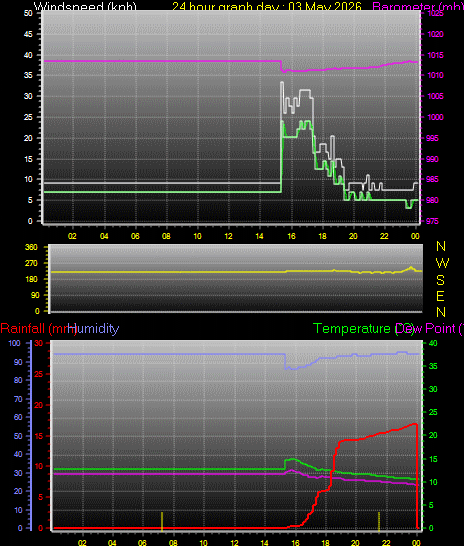Click the S compass letter
Image resolution: width=464 pixels, height=546 pixels.
point(440,280)
